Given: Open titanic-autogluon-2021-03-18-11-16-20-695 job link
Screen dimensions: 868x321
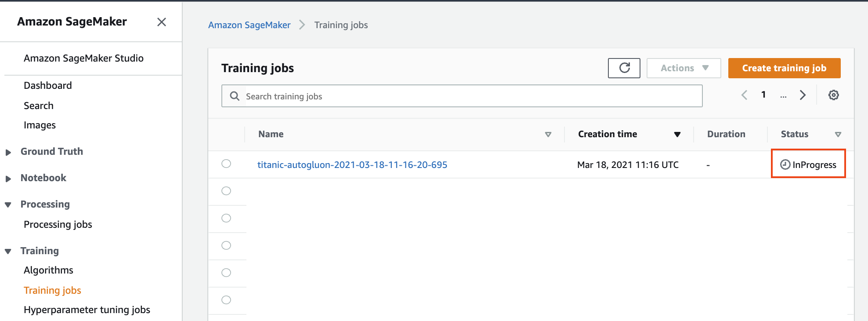Looking at the screenshot, I should pos(352,164).
